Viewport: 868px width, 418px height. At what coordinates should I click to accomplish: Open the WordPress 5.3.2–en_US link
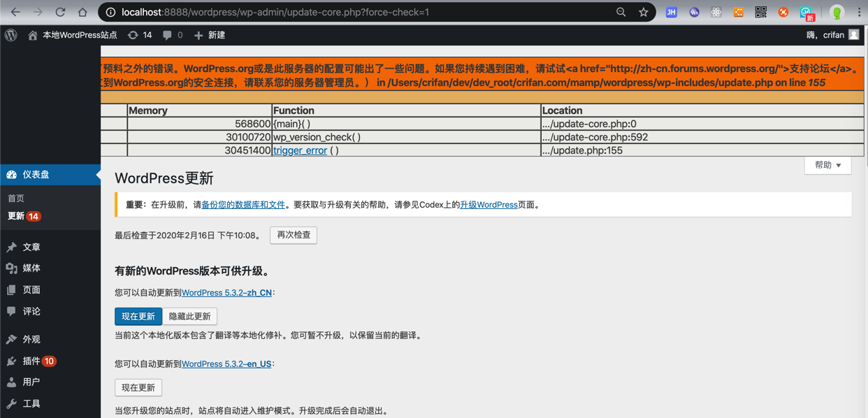[226, 364]
